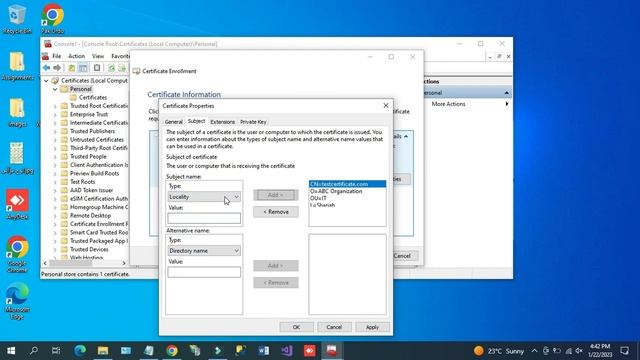
Task: Expand More Actions submenu arrow
Action: tap(507, 104)
